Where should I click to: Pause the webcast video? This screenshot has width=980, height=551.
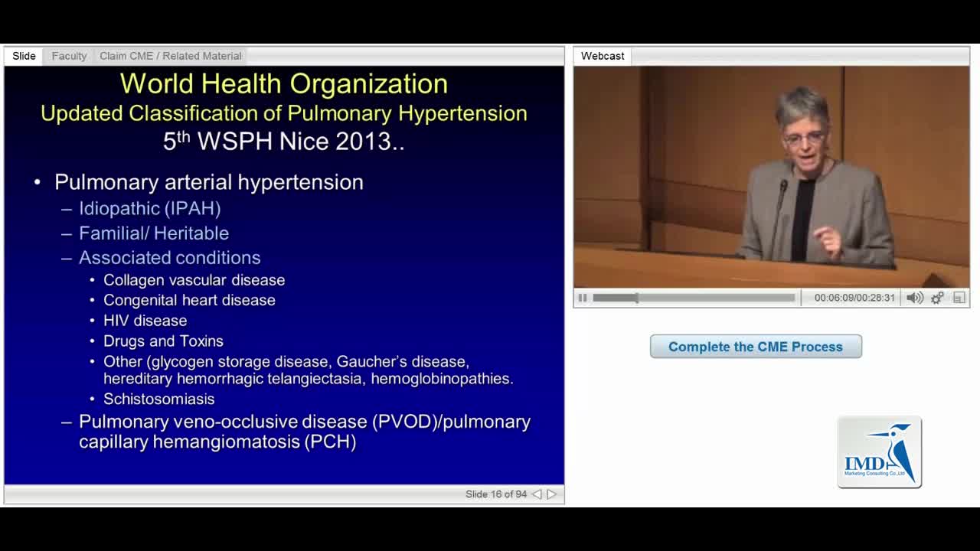[583, 298]
